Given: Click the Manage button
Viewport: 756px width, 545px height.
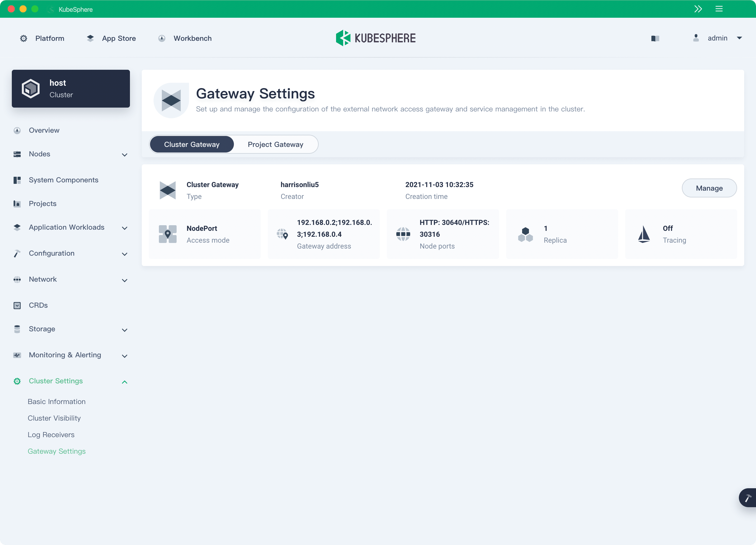Looking at the screenshot, I should 709,188.
